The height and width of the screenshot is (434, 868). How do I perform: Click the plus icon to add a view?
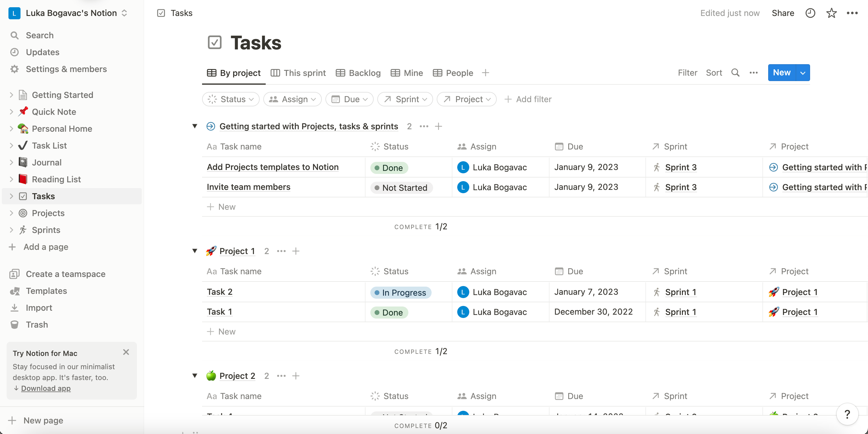pyautogui.click(x=485, y=73)
